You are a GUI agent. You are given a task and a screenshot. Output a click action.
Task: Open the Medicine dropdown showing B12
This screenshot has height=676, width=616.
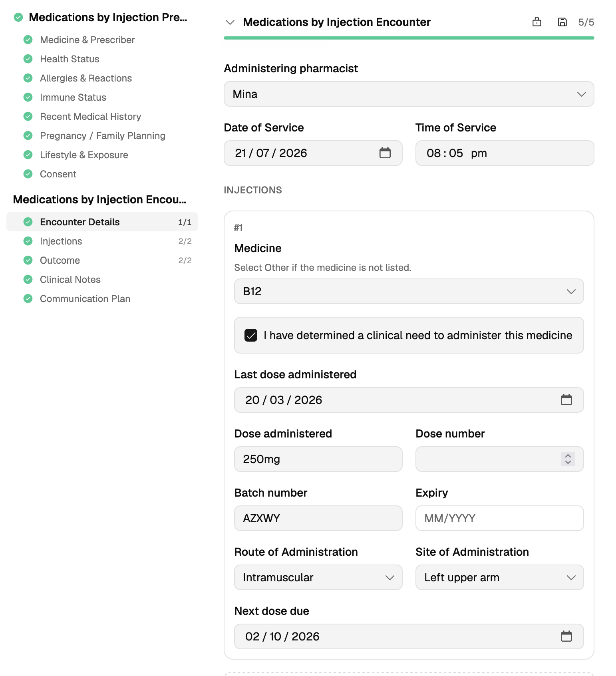click(409, 291)
